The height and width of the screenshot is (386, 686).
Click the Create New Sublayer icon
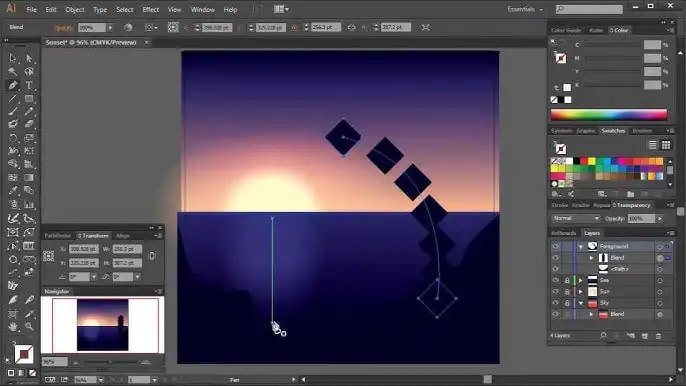(x=630, y=336)
